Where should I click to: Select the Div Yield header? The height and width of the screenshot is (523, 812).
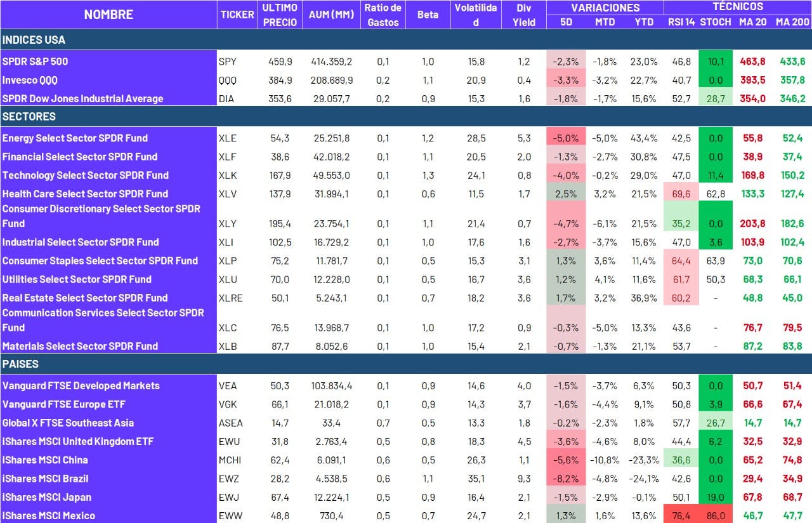(524, 15)
